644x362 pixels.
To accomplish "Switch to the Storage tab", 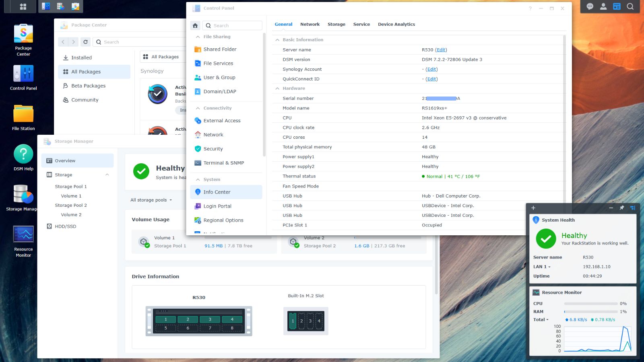I will point(336,24).
